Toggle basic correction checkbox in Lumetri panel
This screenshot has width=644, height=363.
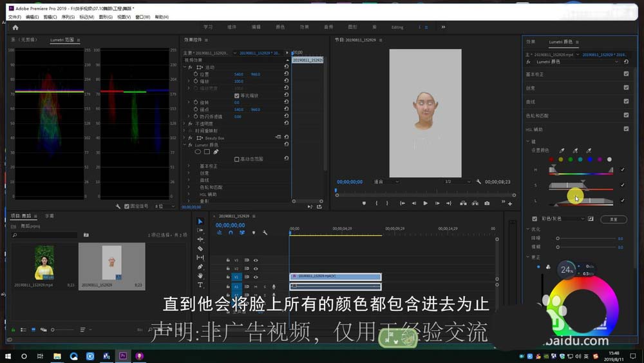point(626,74)
